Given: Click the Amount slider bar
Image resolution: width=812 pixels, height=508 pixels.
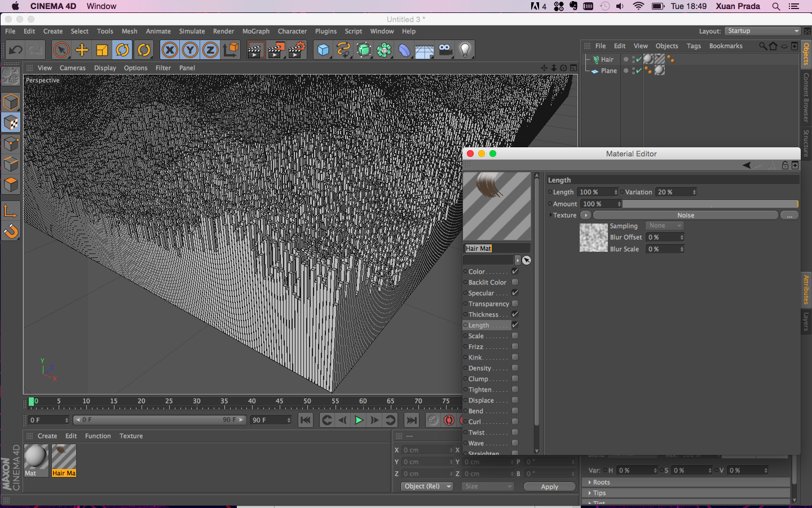Looking at the screenshot, I should pos(710,204).
